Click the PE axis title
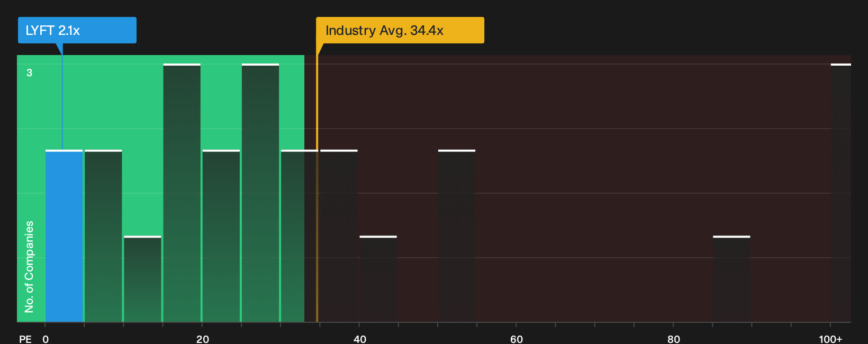The image size is (868, 344). point(25,339)
